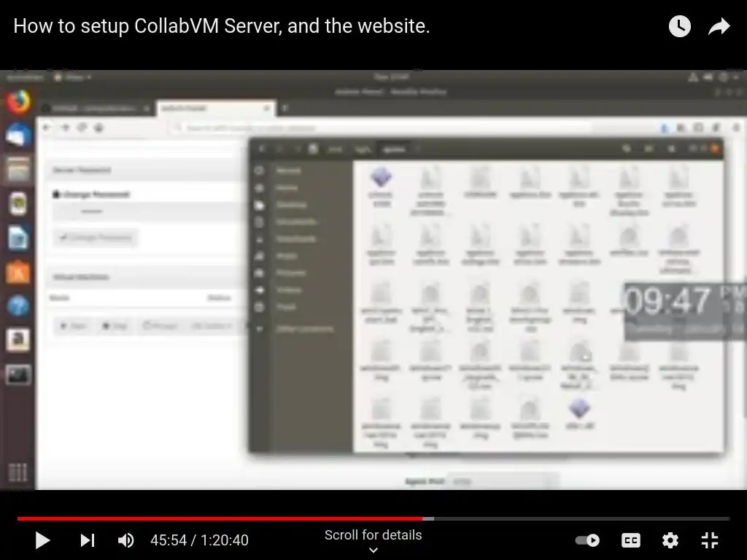This screenshot has height=560, width=747.
Task: Select Documents in the Files sidebar
Action: tap(296, 222)
